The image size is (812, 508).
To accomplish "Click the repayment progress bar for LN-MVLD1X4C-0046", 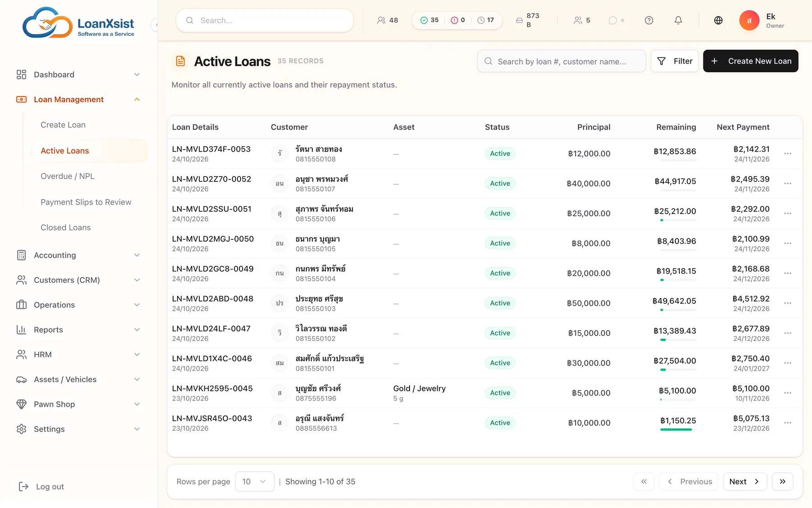I will (678, 370).
